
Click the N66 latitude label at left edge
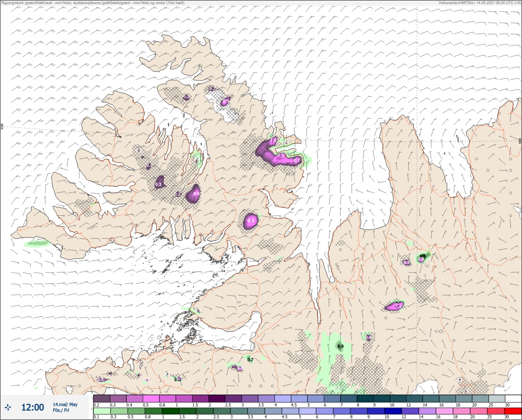pos(2,127)
